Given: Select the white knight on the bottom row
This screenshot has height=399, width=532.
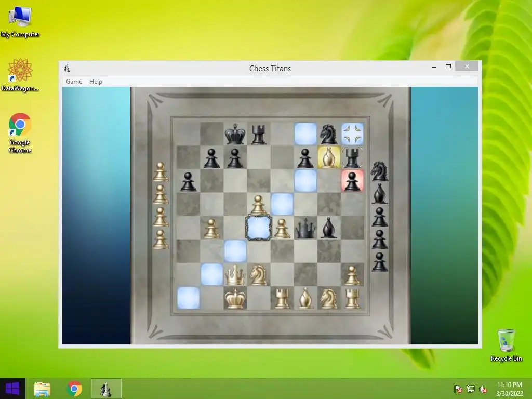Looking at the screenshot, I should pyautogui.click(x=328, y=299).
